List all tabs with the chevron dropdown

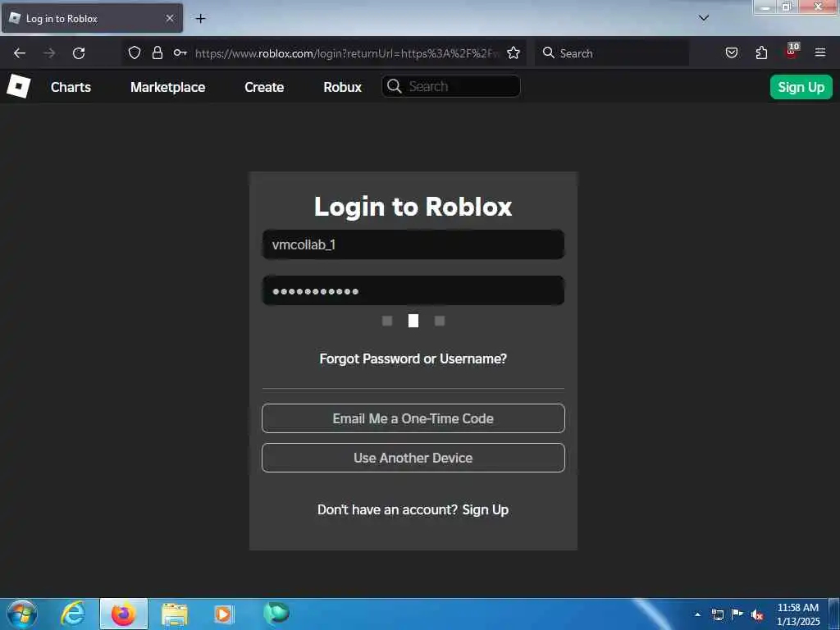(704, 18)
